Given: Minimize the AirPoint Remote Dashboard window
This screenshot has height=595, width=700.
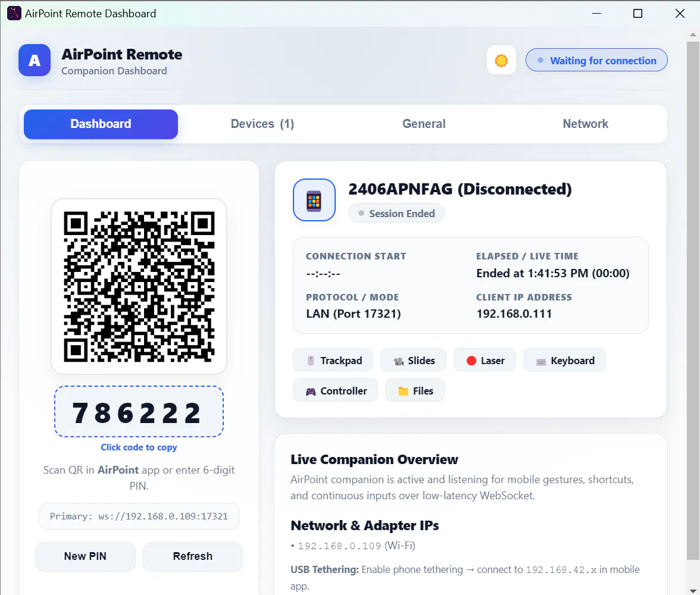Looking at the screenshot, I should coord(596,14).
